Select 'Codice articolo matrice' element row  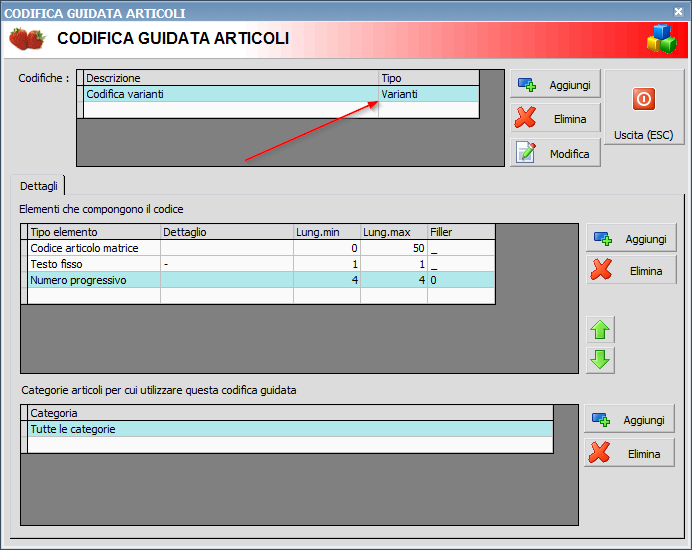click(261, 248)
